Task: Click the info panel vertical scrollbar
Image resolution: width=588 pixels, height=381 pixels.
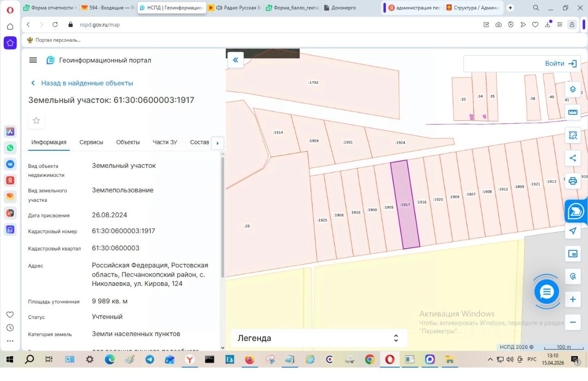Action: pyautogui.click(x=223, y=217)
